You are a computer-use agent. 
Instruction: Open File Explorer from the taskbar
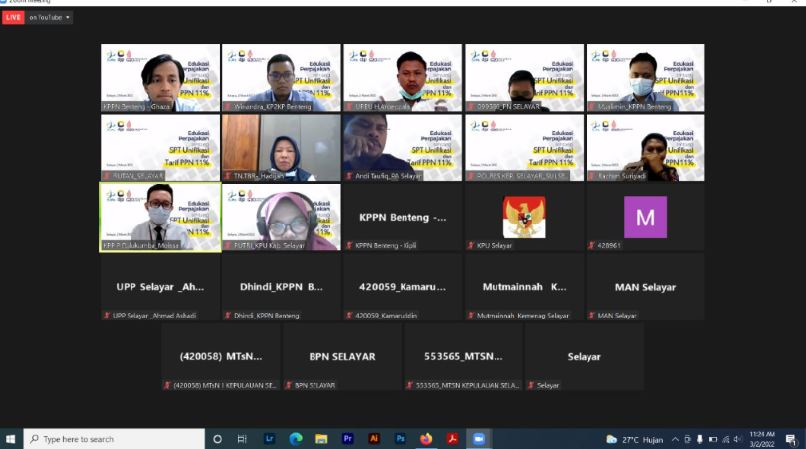coord(322,439)
